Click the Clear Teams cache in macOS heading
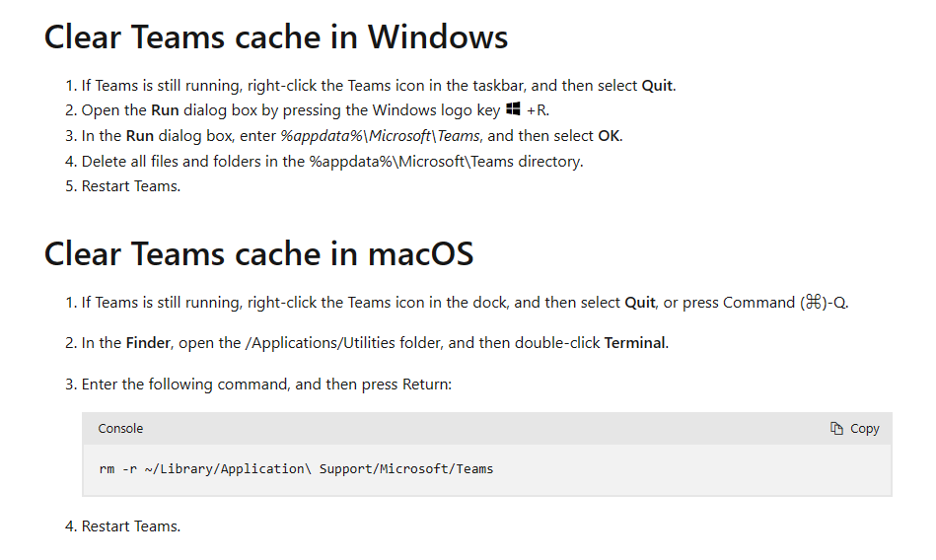The width and height of the screenshot is (936, 560). (258, 253)
